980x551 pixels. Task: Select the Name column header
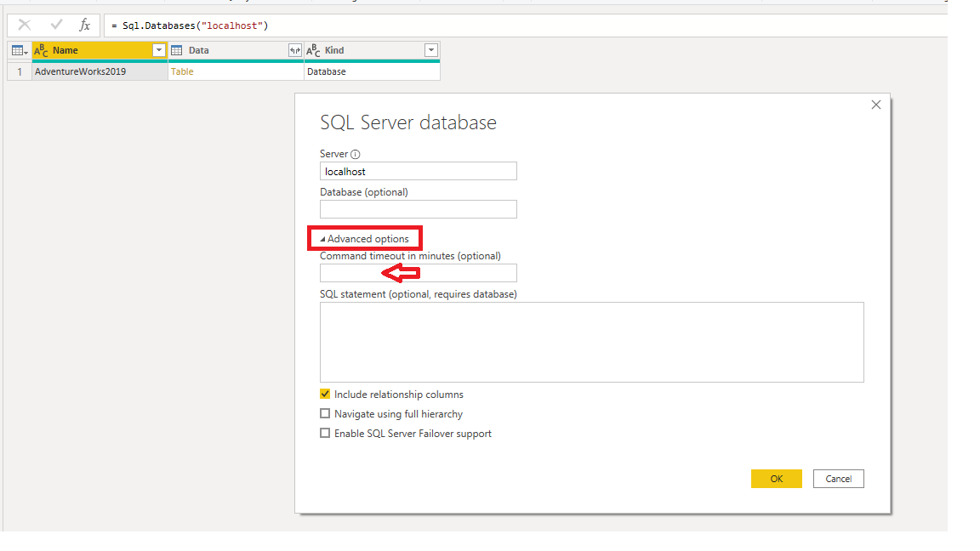[x=100, y=51]
